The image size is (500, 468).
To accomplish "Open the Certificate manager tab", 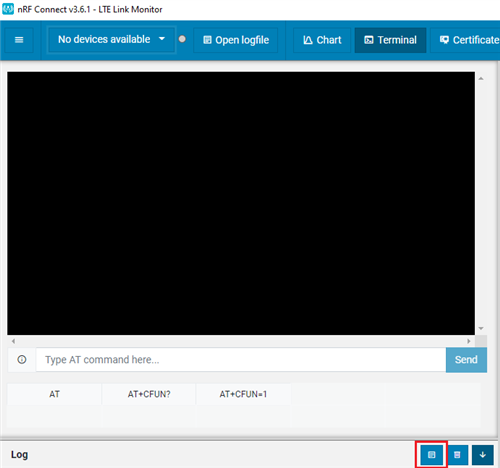I will pyautogui.click(x=465, y=40).
